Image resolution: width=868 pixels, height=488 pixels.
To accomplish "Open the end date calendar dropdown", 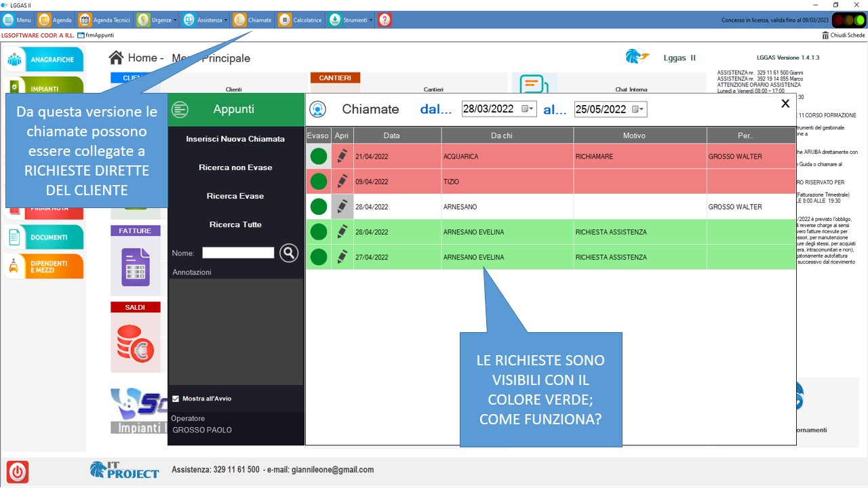I will click(x=638, y=109).
